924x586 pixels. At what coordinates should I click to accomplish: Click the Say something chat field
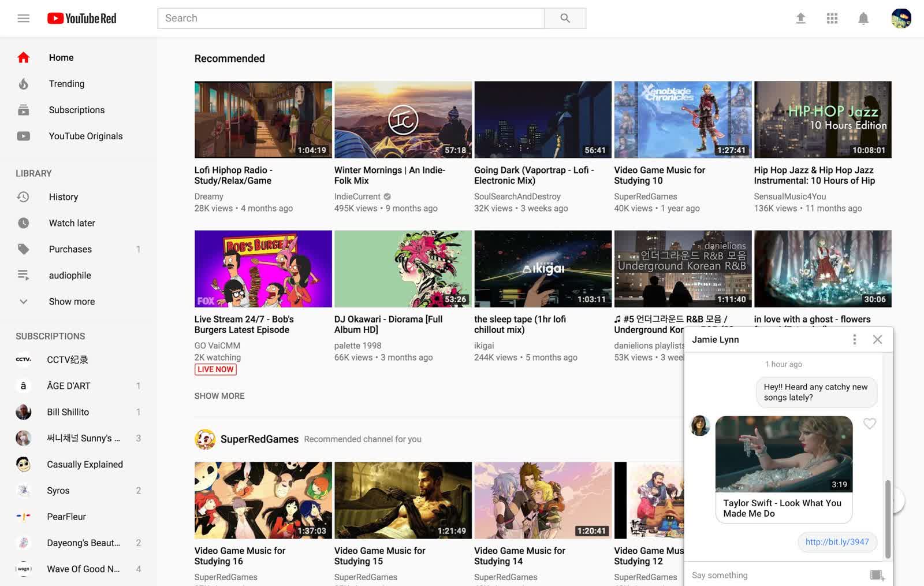coord(777,575)
